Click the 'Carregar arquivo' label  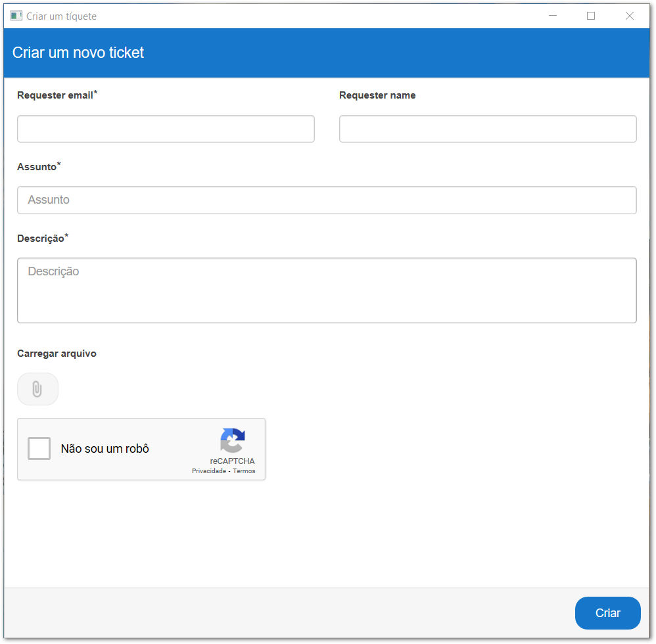coord(57,354)
